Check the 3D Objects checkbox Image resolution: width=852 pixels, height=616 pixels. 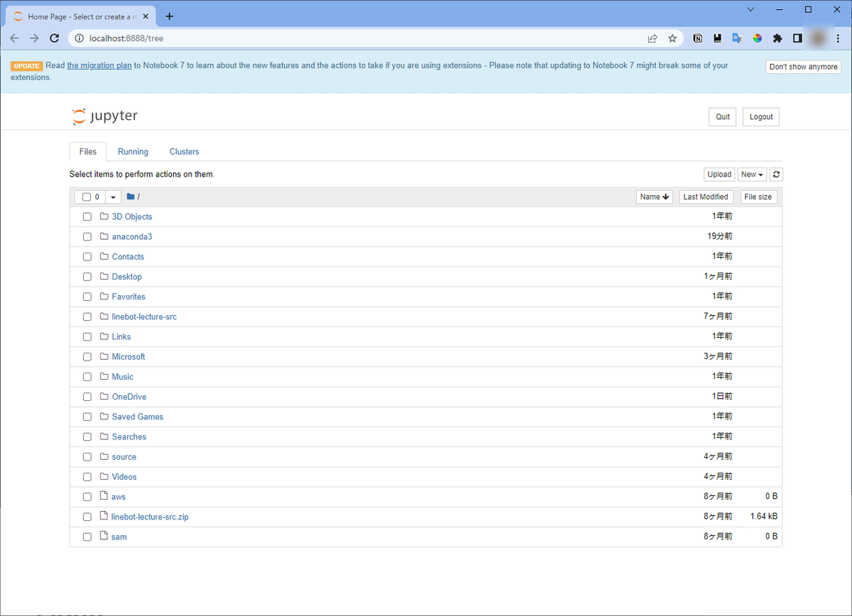[x=87, y=216]
